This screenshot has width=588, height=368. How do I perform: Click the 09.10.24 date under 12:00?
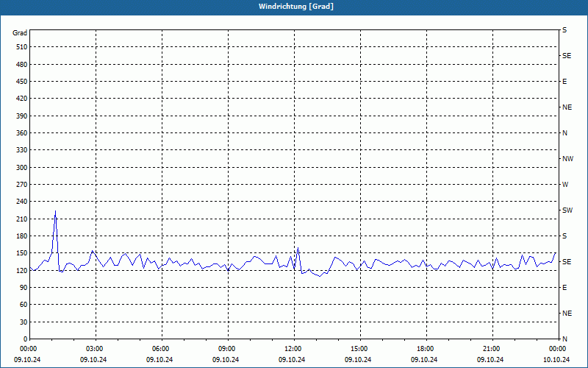coord(292,360)
